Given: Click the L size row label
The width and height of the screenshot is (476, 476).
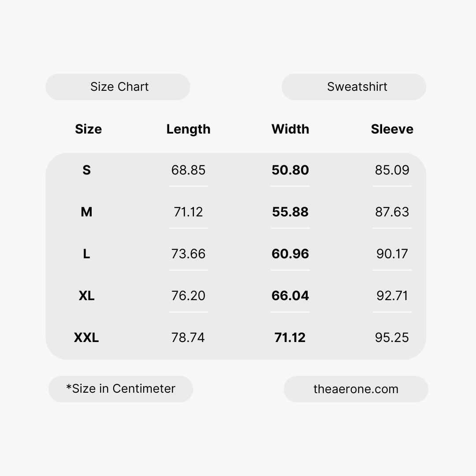Looking at the screenshot, I should point(86,254).
